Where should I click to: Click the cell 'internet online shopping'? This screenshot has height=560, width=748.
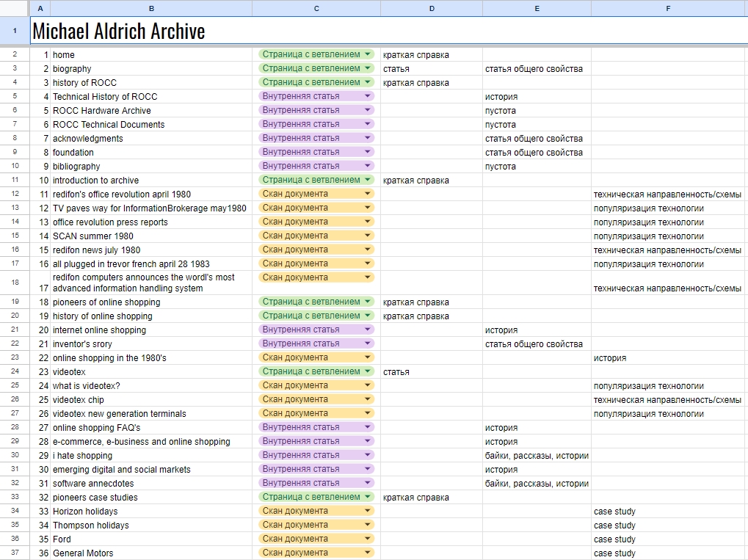151,330
